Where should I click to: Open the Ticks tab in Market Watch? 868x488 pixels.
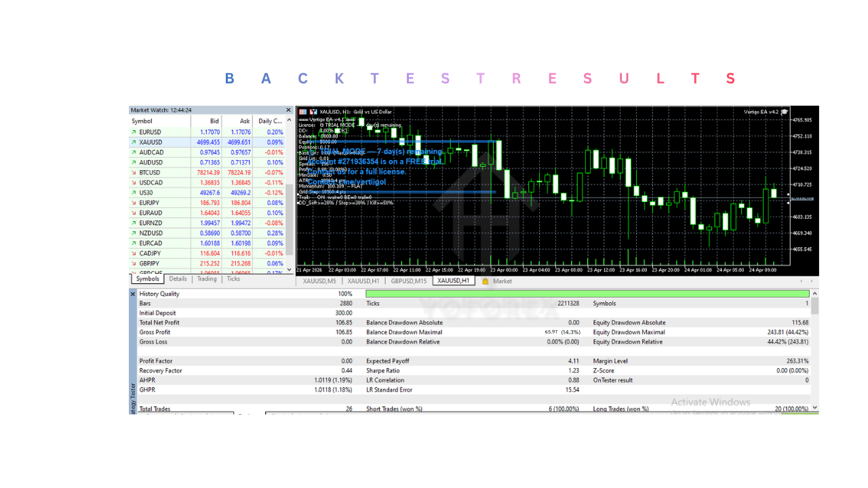coord(233,279)
